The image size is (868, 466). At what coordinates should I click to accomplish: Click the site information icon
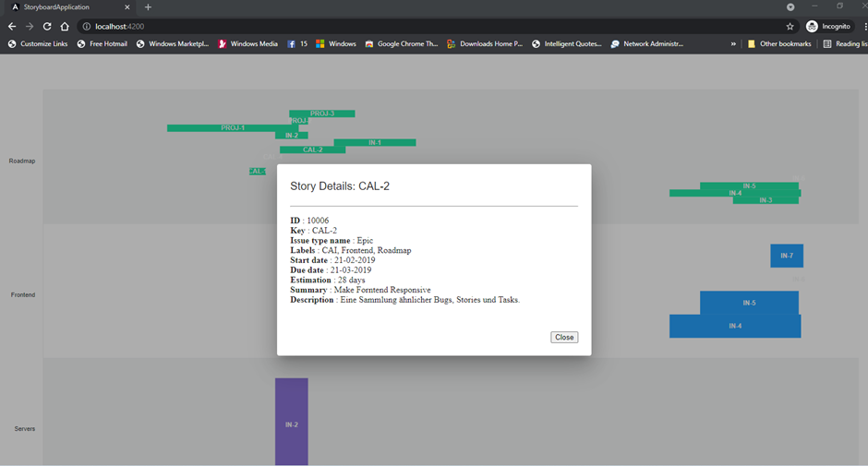tap(87, 27)
